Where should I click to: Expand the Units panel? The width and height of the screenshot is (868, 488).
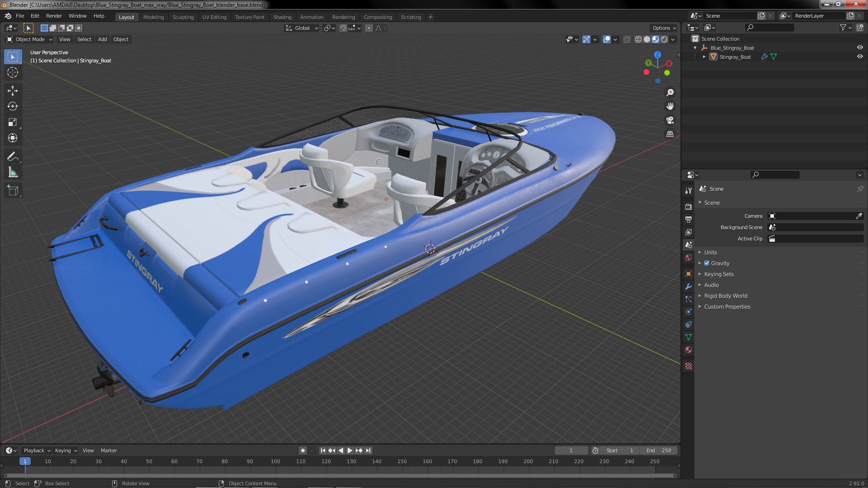click(x=710, y=253)
